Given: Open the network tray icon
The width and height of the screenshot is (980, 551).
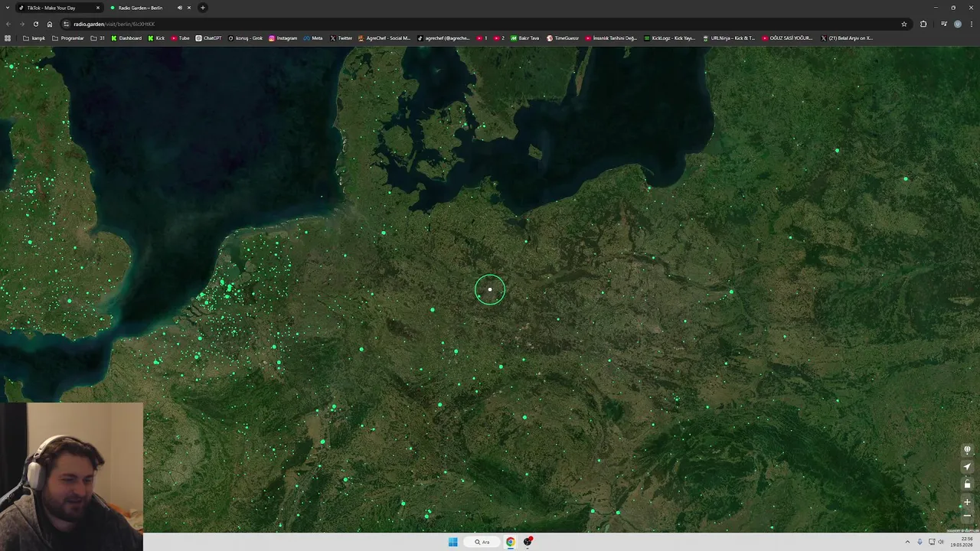Looking at the screenshot, I should [932, 542].
